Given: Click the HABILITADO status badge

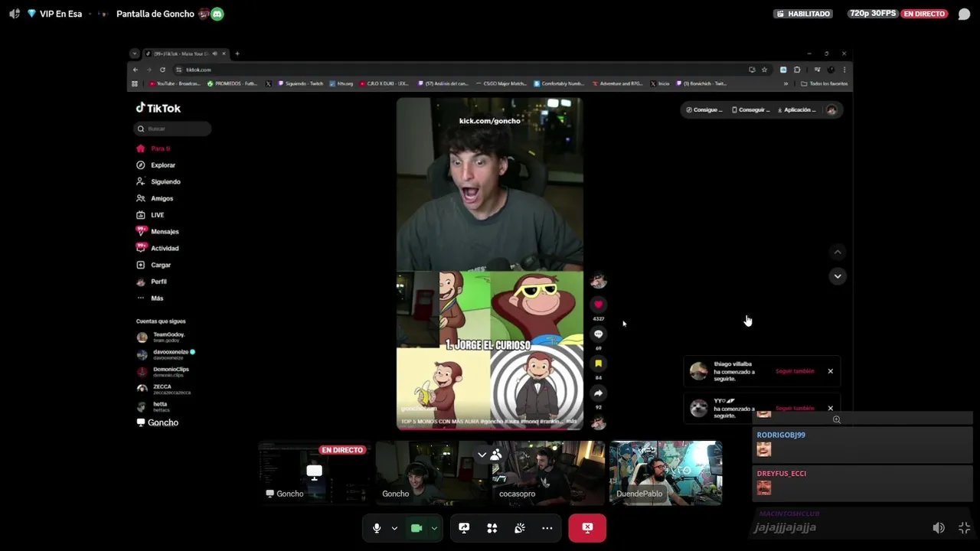Looking at the screenshot, I should (x=803, y=14).
